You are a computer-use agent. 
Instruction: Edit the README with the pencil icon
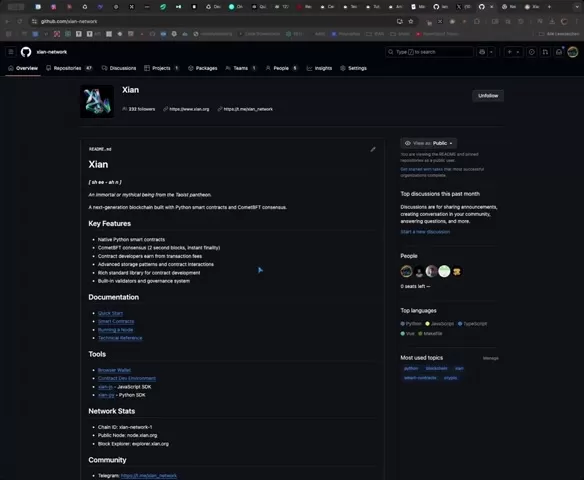[x=373, y=149]
